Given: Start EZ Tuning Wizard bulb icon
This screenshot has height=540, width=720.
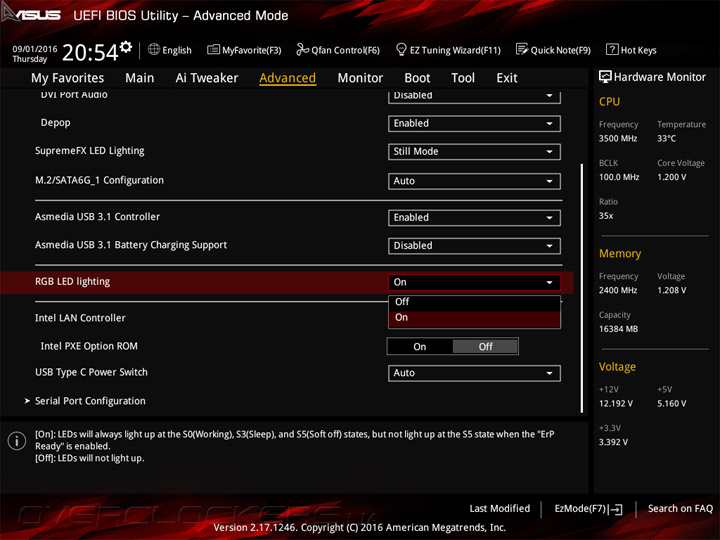Looking at the screenshot, I should tap(401, 49).
